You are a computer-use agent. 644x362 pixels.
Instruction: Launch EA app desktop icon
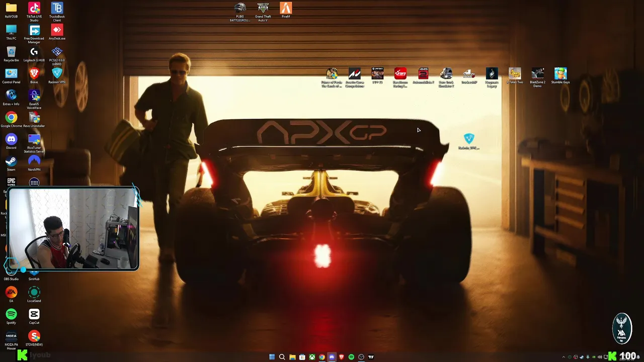pyautogui.click(x=11, y=295)
